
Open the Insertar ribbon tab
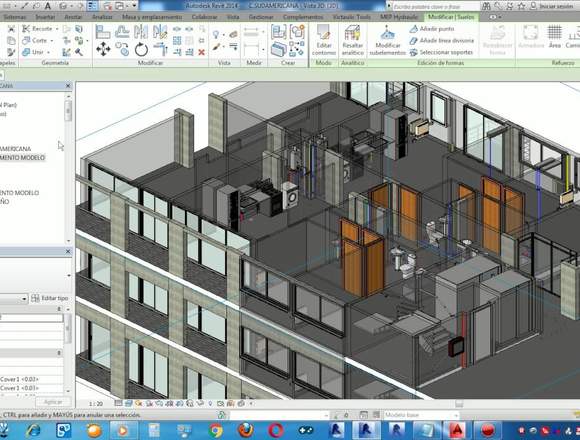[45, 17]
